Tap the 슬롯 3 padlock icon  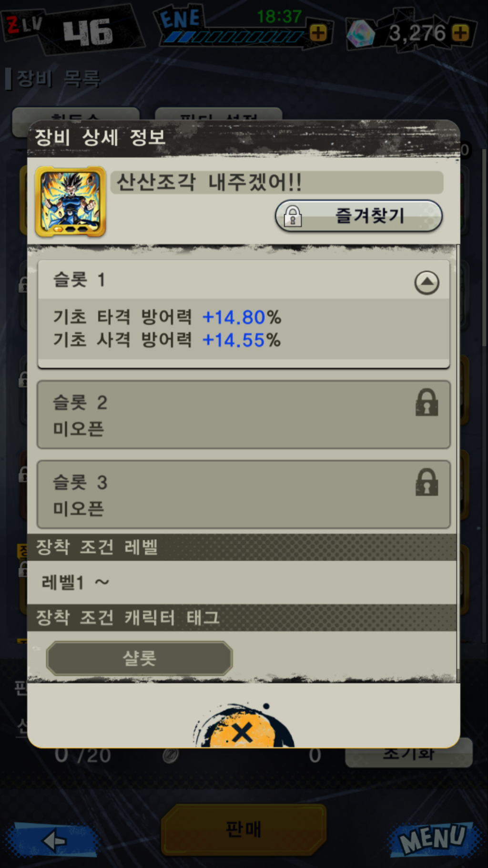tap(427, 482)
